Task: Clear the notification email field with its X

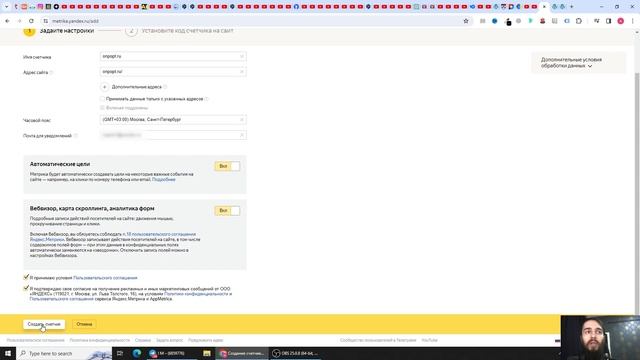Action: [x=242, y=135]
